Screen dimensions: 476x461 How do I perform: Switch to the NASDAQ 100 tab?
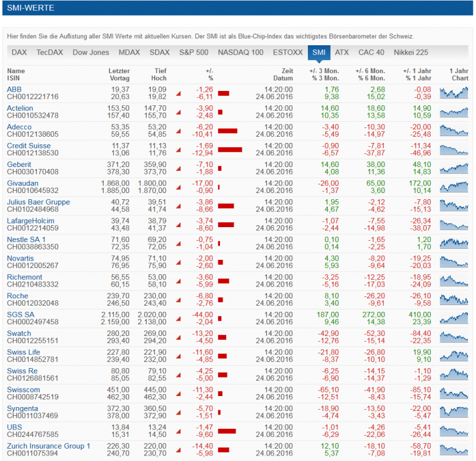click(240, 52)
